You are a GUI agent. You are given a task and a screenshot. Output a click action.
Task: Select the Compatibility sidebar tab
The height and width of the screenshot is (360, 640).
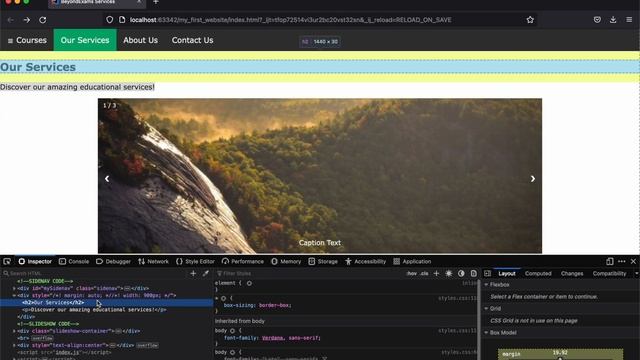(x=609, y=273)
